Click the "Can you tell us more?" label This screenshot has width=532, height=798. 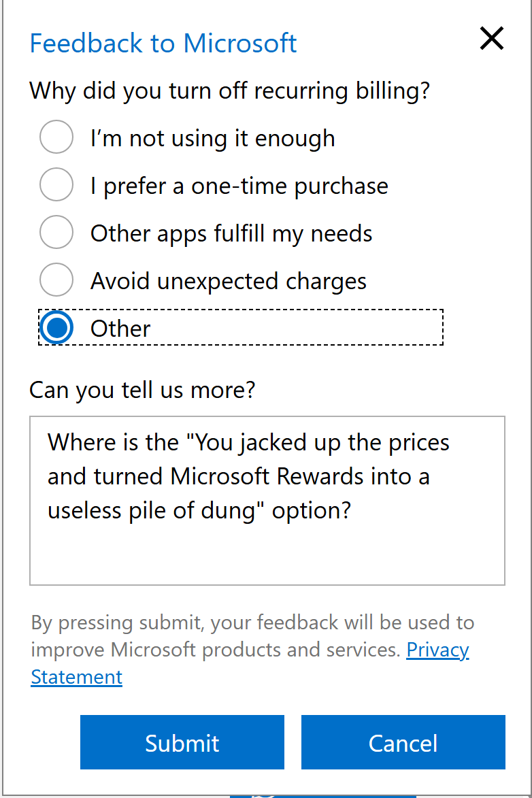142,390
